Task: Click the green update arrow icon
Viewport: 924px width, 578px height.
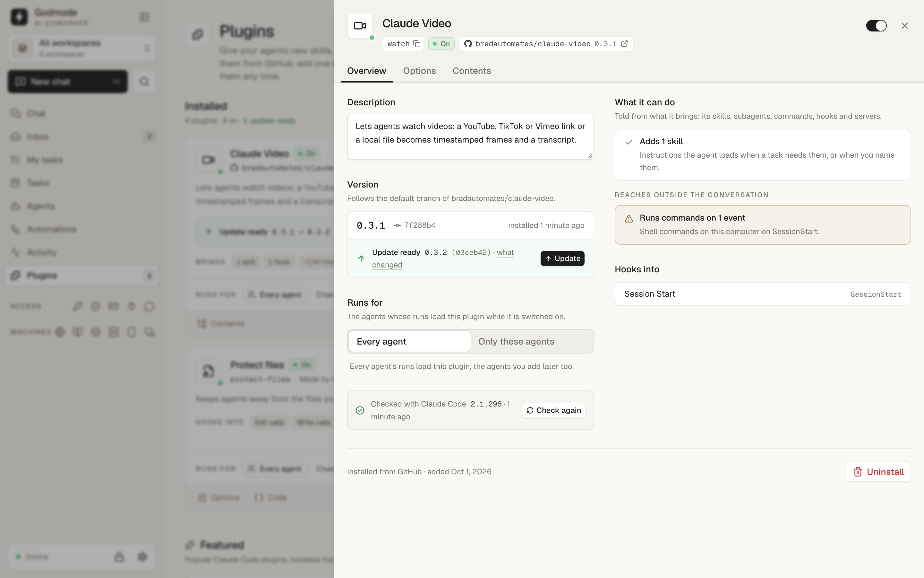Action: pos(361,258)
